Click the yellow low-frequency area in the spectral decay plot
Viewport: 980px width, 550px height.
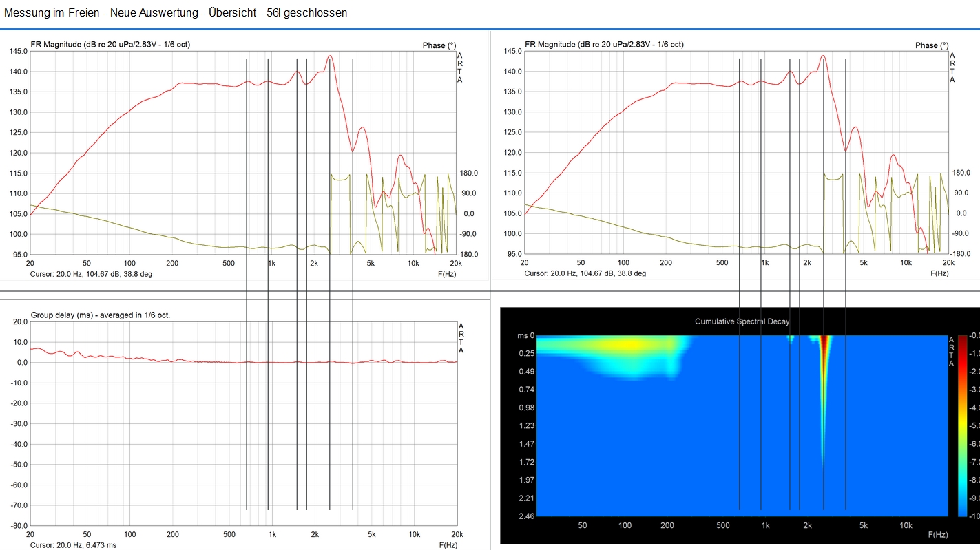627,345
